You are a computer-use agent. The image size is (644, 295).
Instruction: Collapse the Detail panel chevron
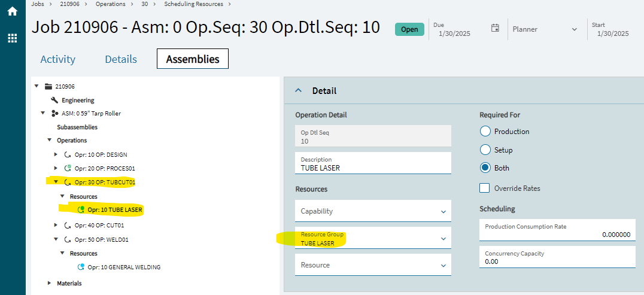click(x=299, y=90)
